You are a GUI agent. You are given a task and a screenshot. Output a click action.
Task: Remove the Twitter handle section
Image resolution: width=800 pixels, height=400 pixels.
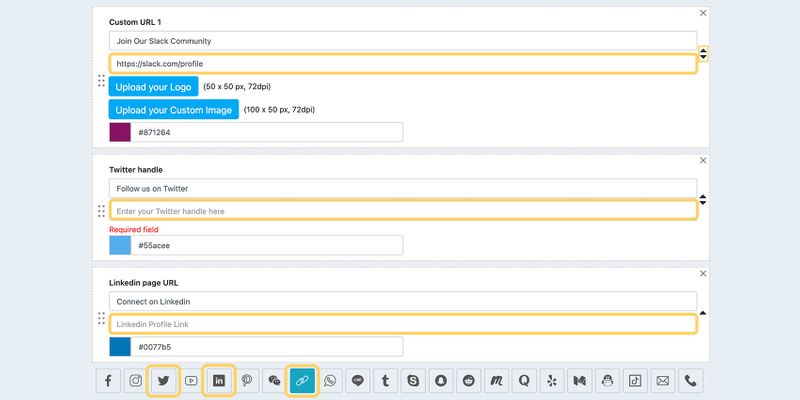tap(703, 160)
